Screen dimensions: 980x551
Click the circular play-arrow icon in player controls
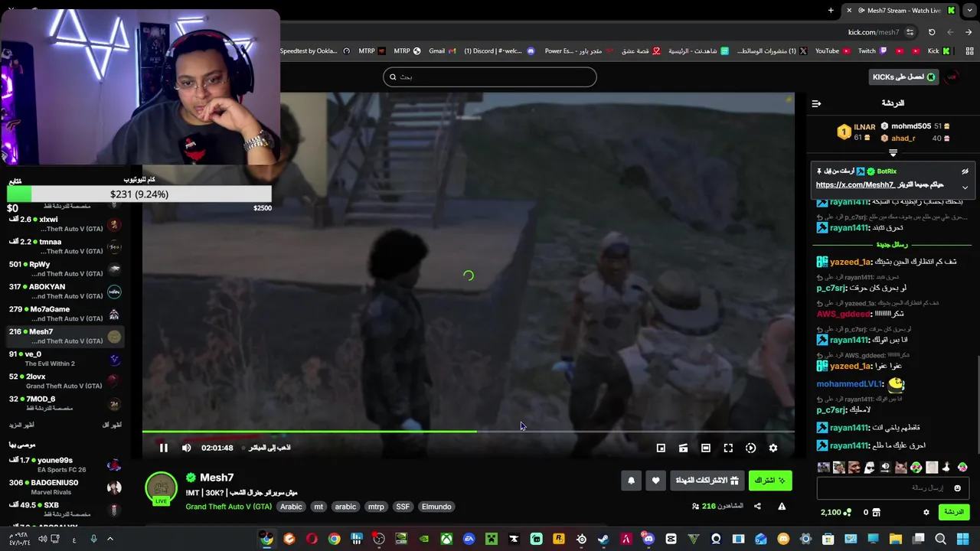750,448
